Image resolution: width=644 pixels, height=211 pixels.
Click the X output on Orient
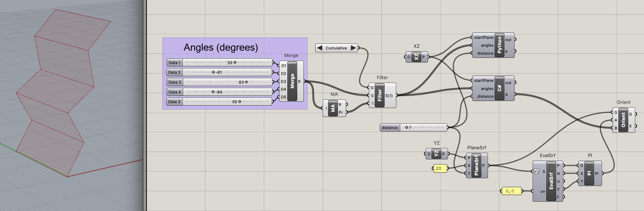coord(631,126)
